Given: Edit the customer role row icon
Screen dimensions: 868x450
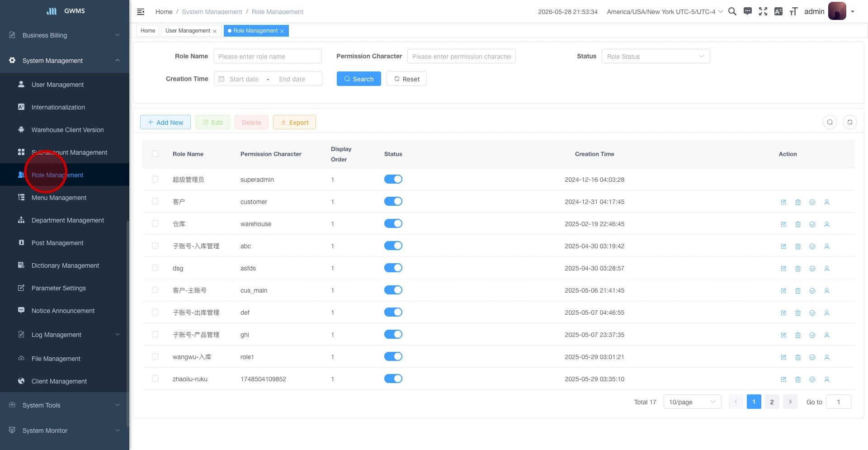Looking at the screenshot, I should 783,202.
